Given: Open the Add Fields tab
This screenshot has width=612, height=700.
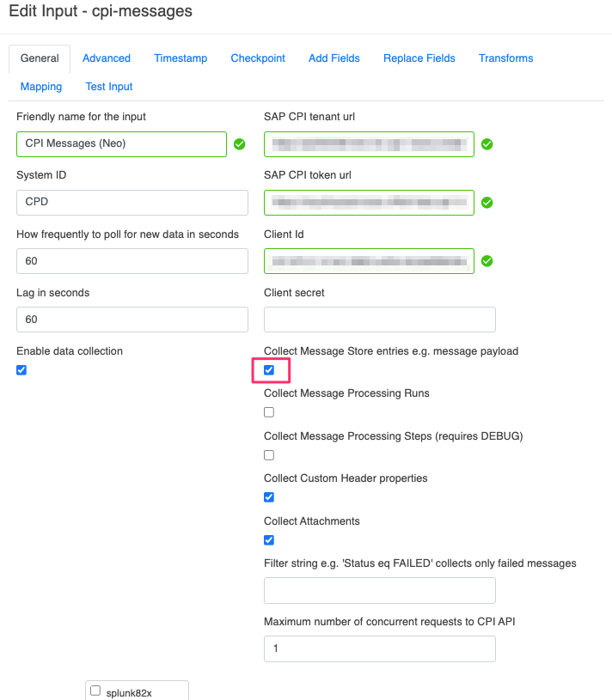Looking at the screenshot, I should pyautogui.click(x=334, y=58).
